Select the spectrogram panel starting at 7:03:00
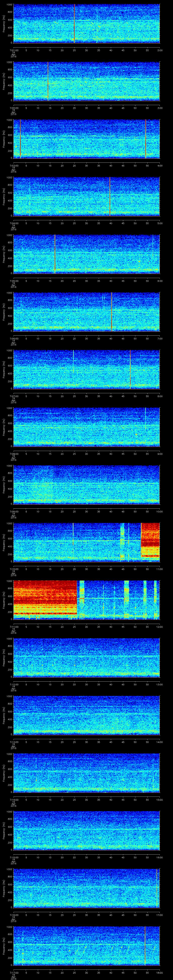Viewport: 173px width, 980px height. pyautogui.click(x=87, y=139)
